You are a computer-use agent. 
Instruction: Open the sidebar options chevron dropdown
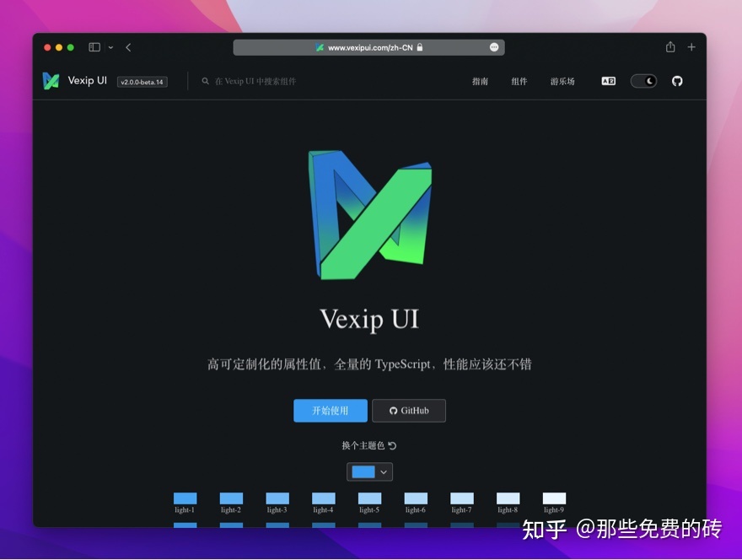110,47
